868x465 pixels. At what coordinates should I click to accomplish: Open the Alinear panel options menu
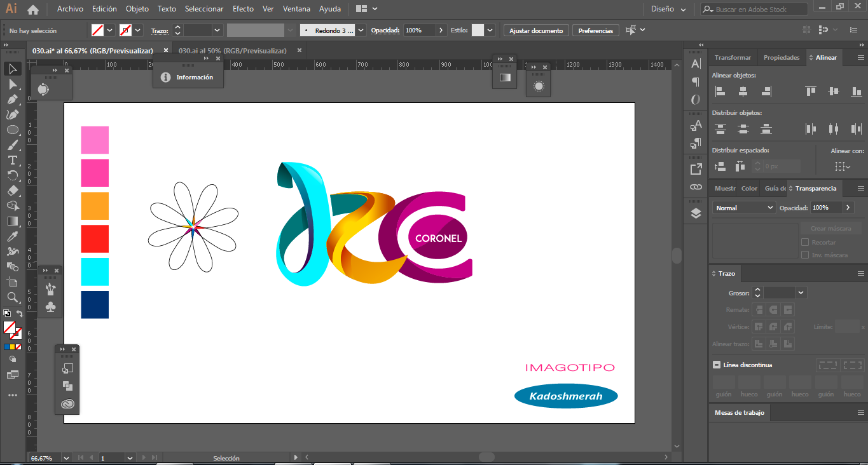861,57
